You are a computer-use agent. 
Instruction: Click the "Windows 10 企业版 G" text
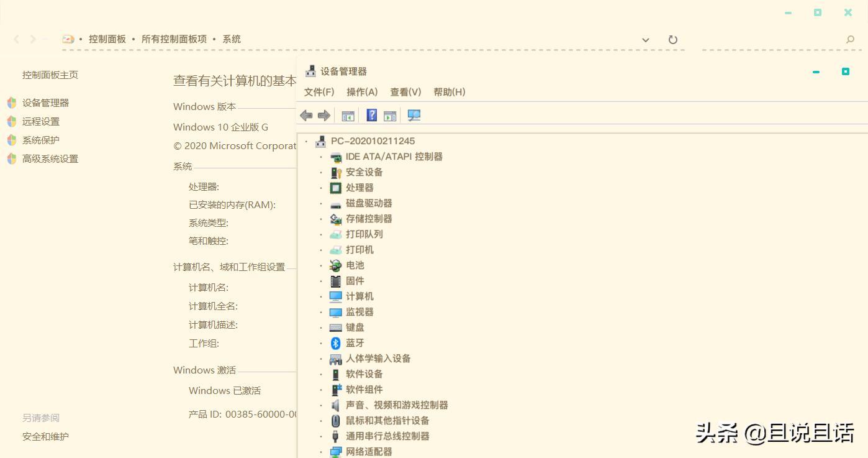point(220,127)
